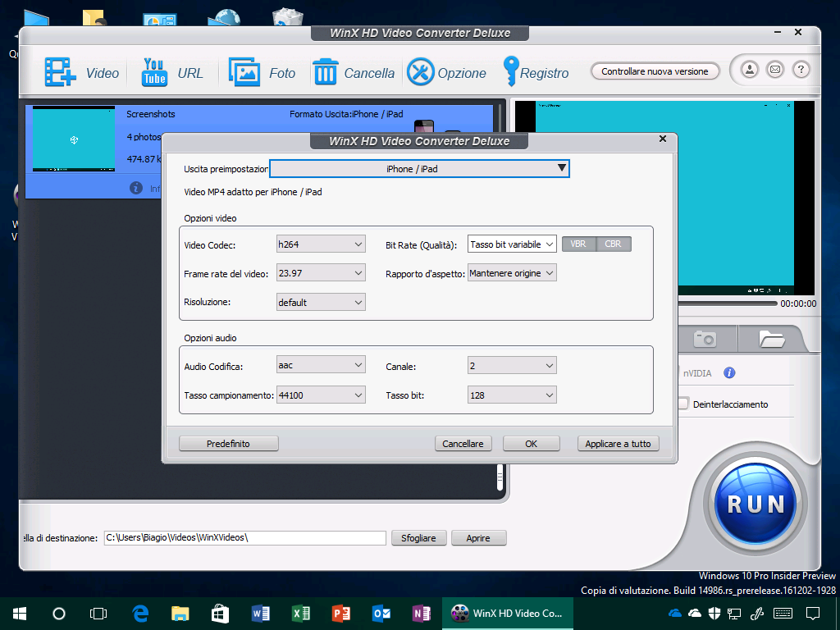Open OneNote from taskbar

(x=421, y=614)
